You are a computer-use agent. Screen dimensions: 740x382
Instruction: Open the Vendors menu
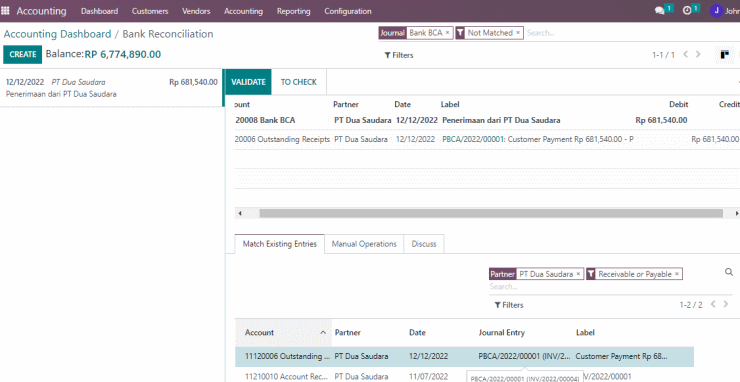pyautogui.click(x=196, y=11)
